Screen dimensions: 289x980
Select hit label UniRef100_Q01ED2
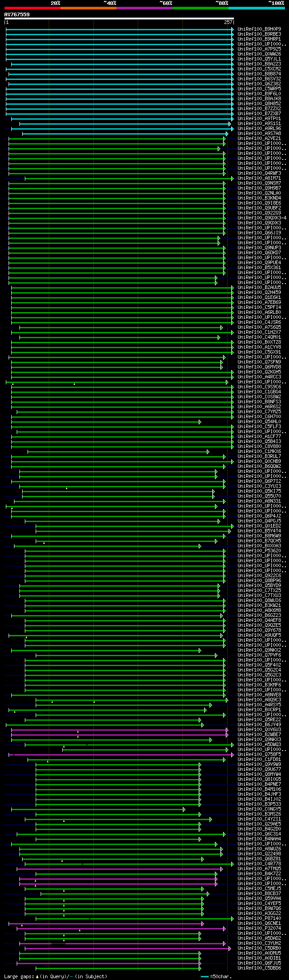click(259, 526)
